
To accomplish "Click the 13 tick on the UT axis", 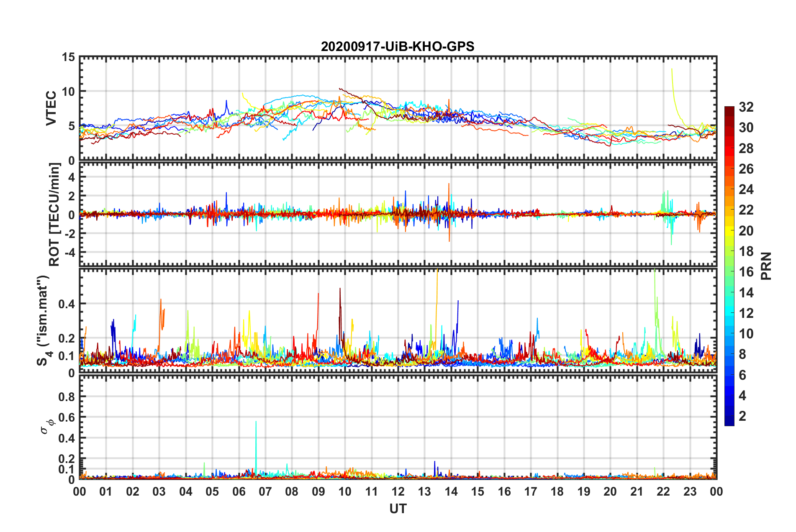I will click(424, 491).
